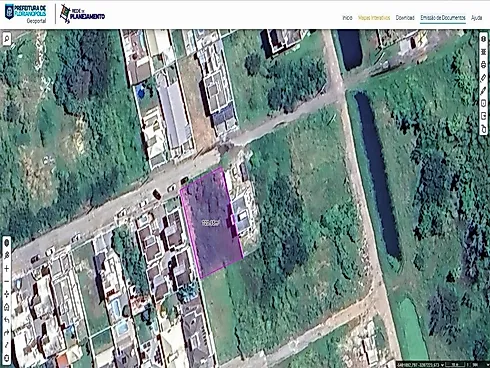Image resolution: width=490 pixels, height=368 pixels.
Task: Click the export sheet icon in right toolbar
Action: point(483,116)
